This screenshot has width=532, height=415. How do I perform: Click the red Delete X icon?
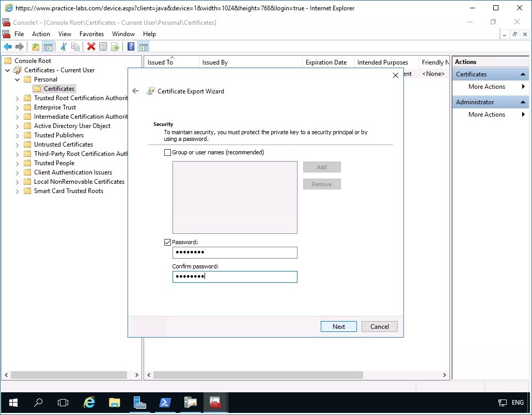(x=91, y=47)
